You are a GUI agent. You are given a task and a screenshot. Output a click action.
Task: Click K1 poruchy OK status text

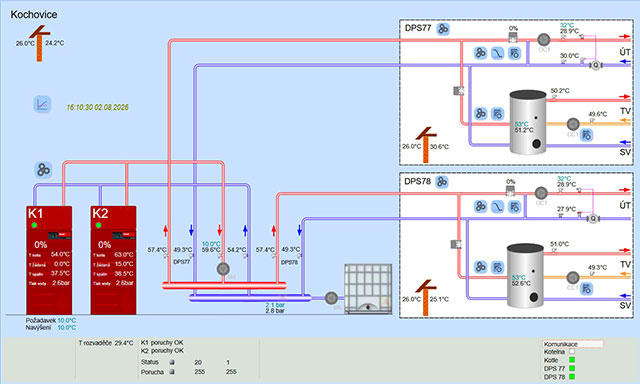coord(162,342)
